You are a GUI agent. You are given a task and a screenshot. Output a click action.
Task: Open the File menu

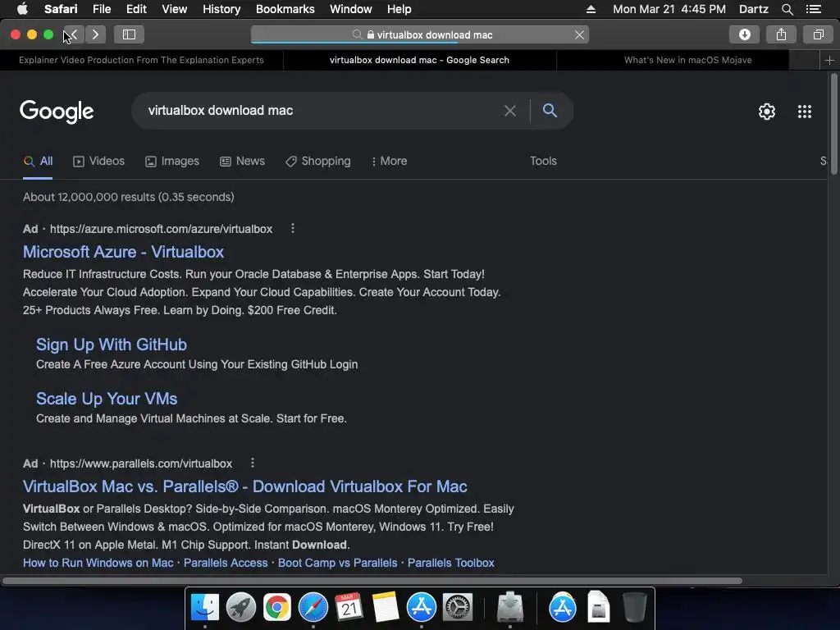point(101,9)
